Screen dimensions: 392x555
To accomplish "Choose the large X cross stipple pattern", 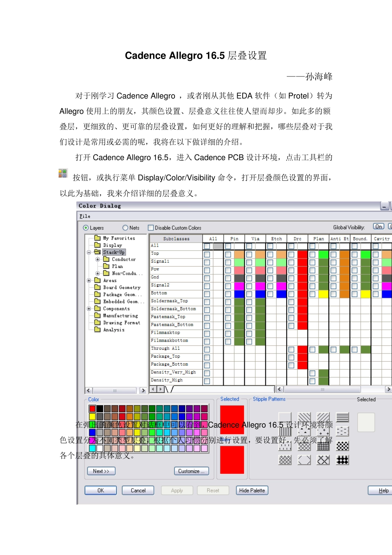I will (x=324, y=460).
